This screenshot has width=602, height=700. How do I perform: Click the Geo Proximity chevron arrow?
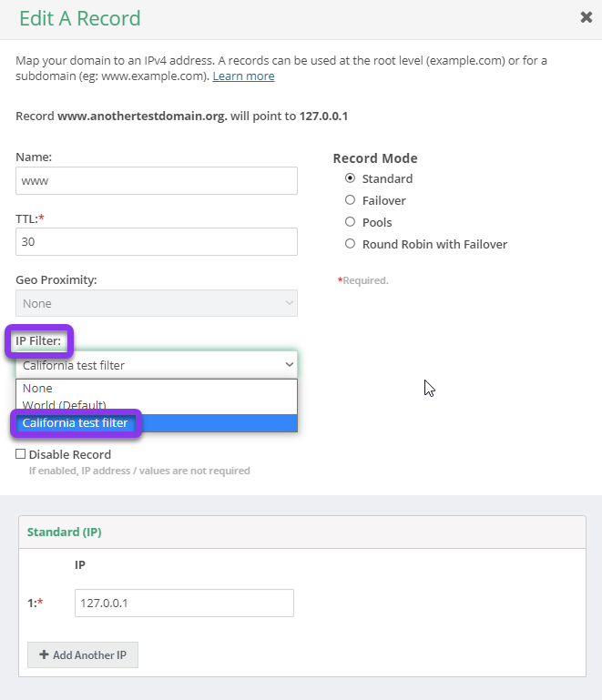(290, 303)
